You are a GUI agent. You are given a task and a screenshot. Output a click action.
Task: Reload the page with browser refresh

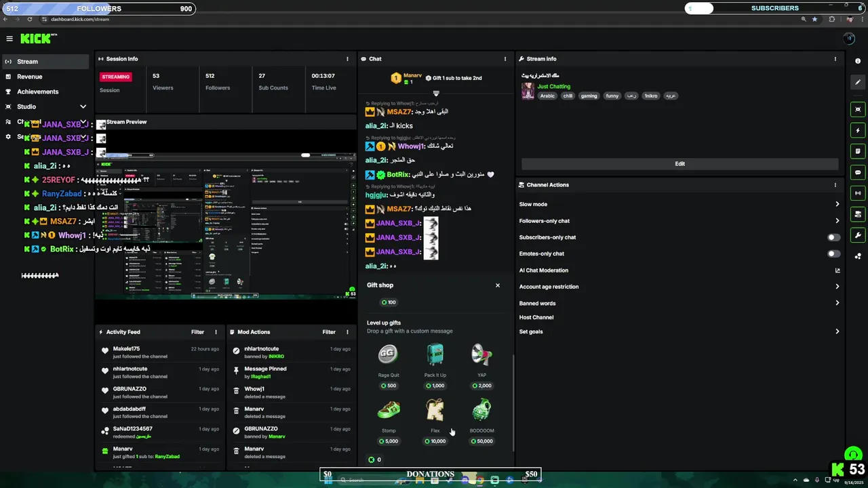tap(28, 19)
